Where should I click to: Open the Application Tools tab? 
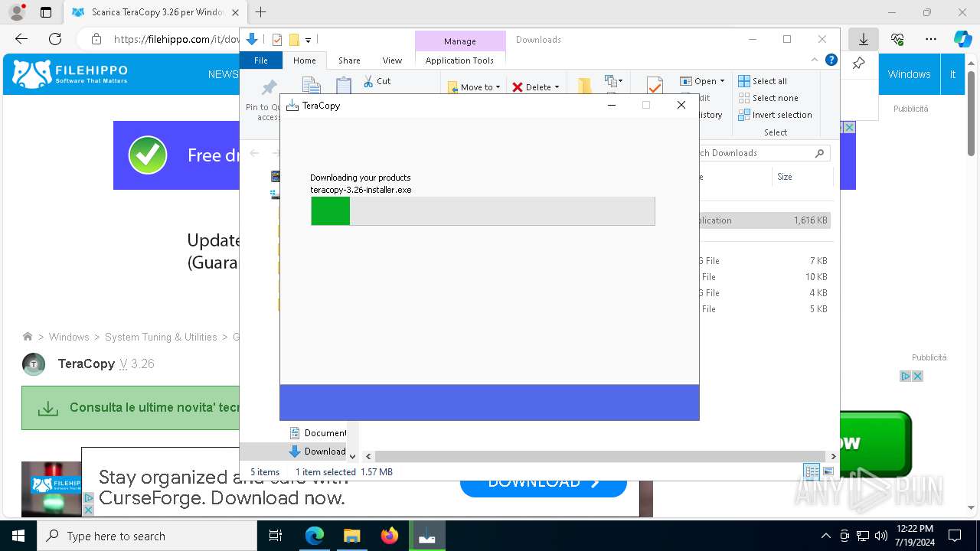459,60
